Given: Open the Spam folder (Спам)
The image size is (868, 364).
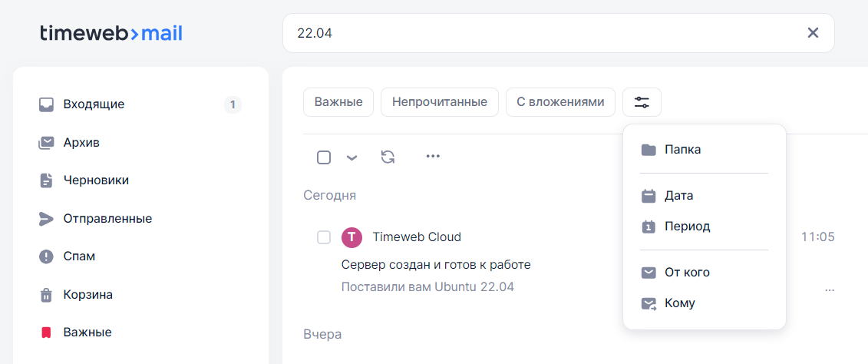Looking at the screenshot, I should [x=79, y=256].
